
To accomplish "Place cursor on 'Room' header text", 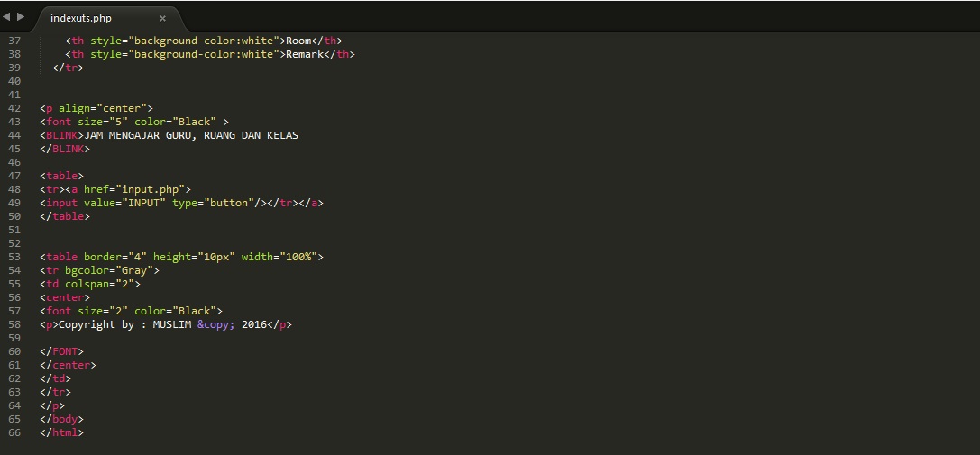I will [298, 41].
